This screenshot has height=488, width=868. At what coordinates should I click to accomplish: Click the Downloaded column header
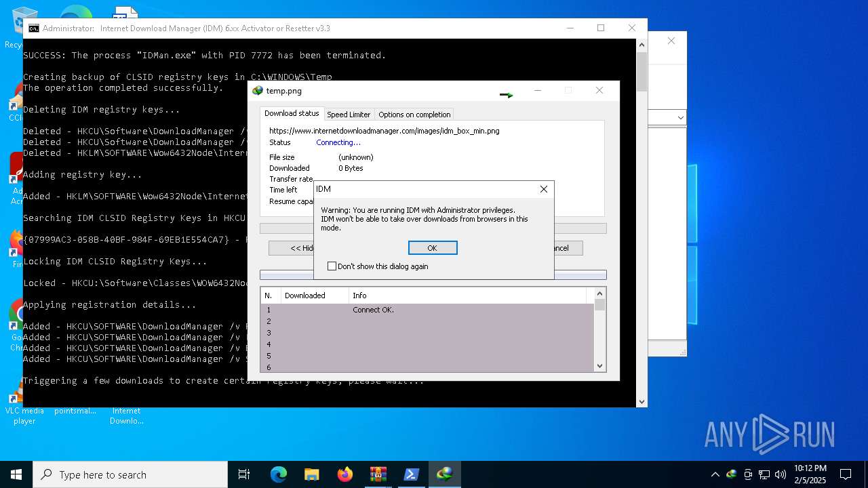(x=315, y=296)
